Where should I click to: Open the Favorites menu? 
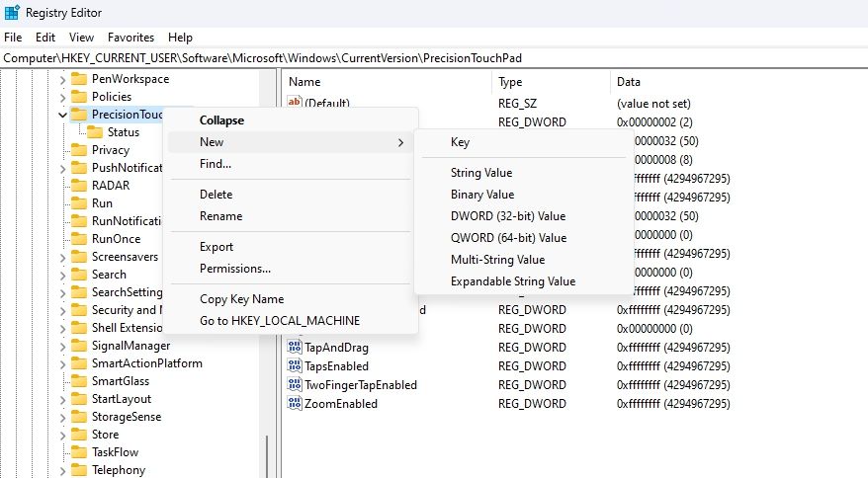point(130,38)
